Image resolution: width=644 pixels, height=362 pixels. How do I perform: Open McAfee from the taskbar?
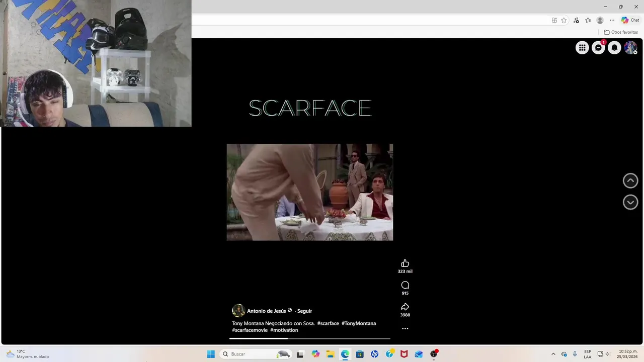(404, 354)
